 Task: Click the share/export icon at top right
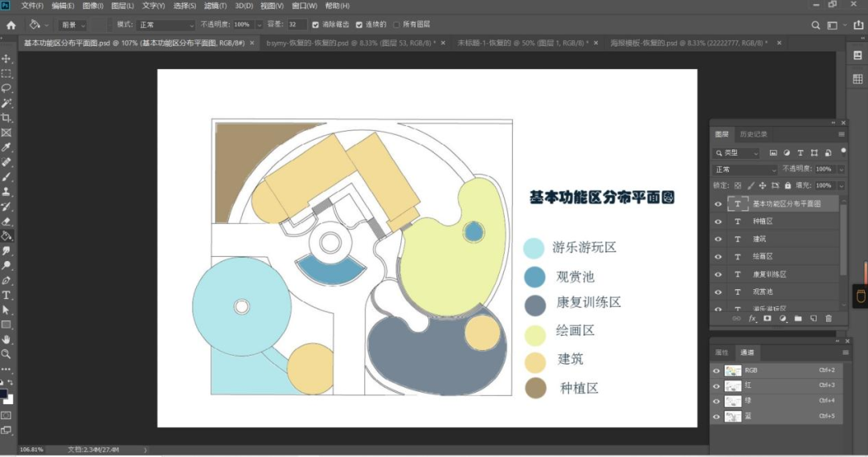(x=858, y=25)
